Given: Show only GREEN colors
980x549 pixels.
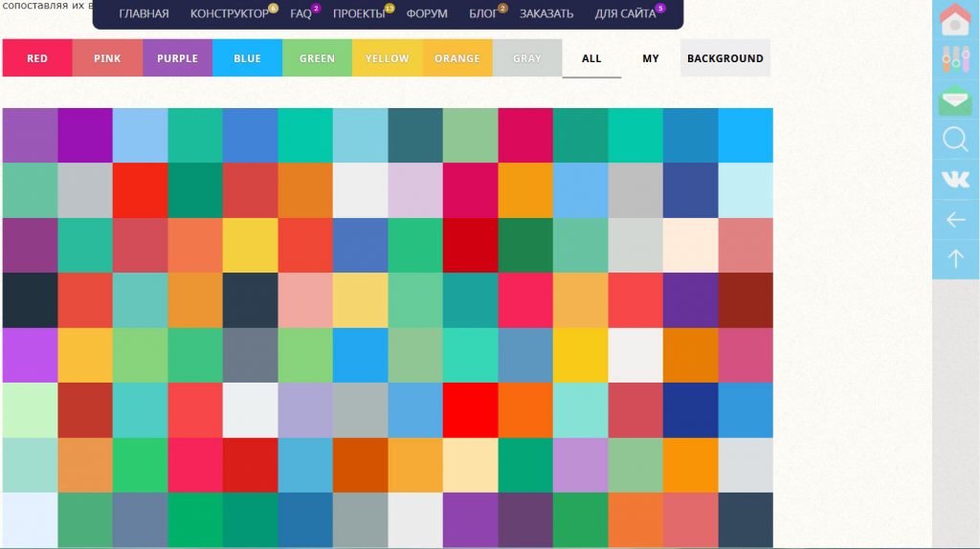Looking at the screenshot, I should [x=318, y=58].
